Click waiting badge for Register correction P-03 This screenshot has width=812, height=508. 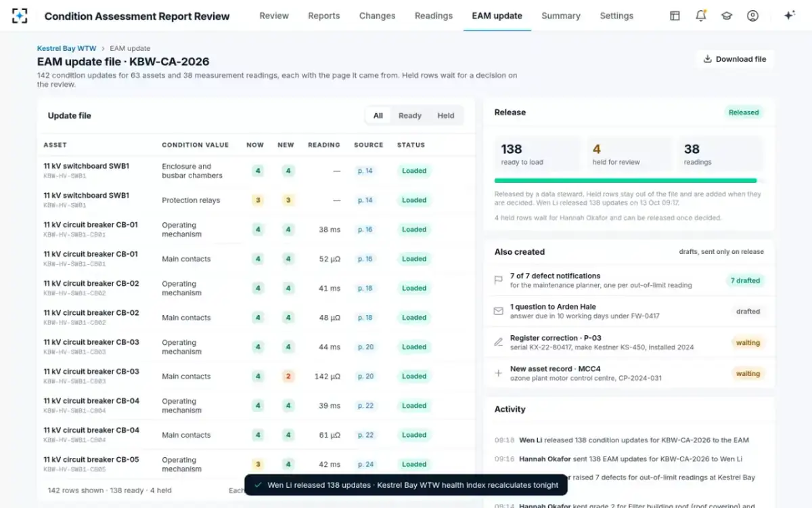point(748,343)
